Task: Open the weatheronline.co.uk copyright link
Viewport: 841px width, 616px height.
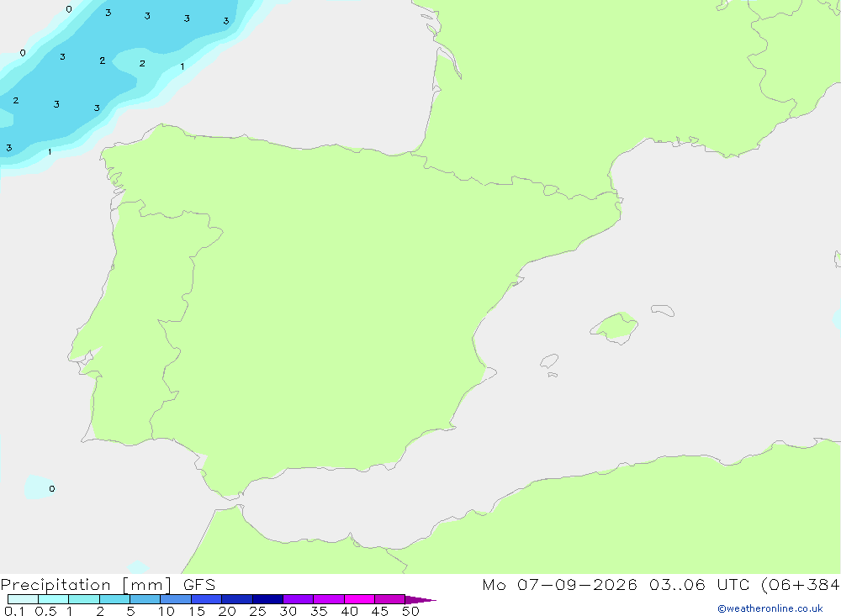Action: pyautogui.click(x=770, y=608)
